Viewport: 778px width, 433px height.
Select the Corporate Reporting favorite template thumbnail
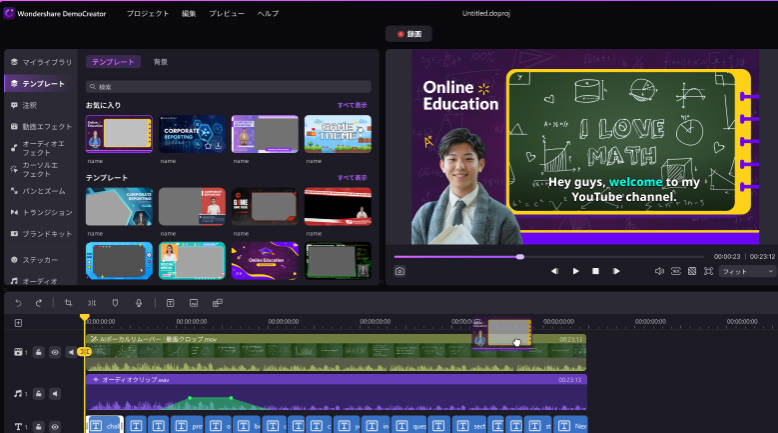pos(192,134)
